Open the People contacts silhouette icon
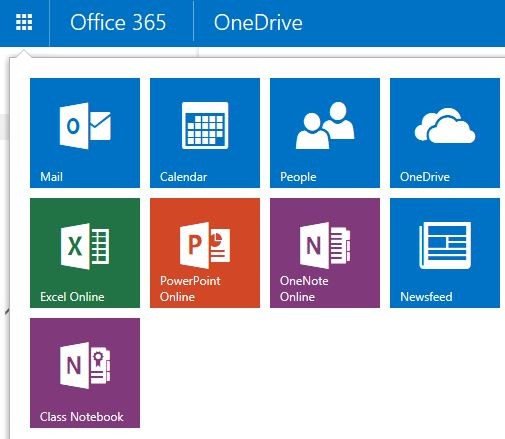 click(325, 125)
